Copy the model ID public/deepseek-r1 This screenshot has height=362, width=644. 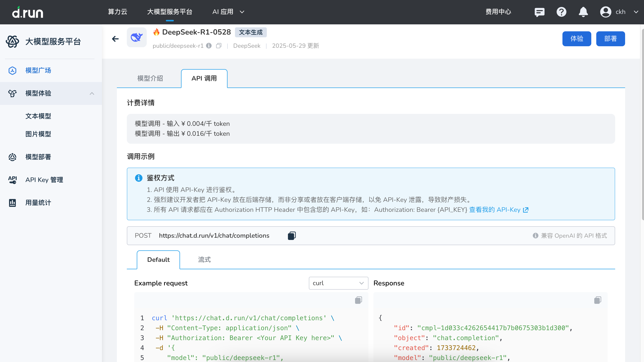[219, 46]
